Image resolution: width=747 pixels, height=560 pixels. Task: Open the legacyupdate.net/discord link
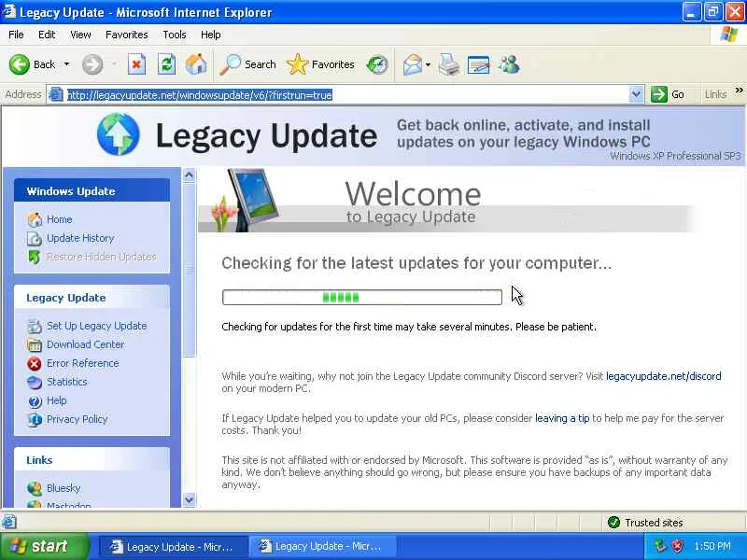tap(664, 376)
